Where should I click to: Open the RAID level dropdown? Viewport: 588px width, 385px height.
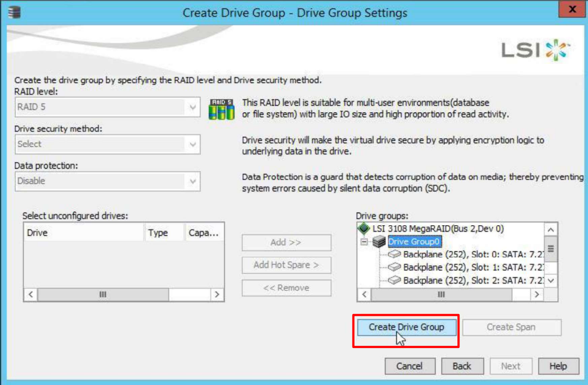point(192,108)
